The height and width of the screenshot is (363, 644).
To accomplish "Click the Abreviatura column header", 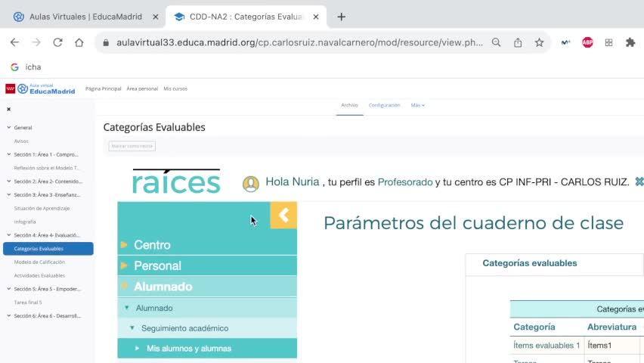I will pos(611,327).
